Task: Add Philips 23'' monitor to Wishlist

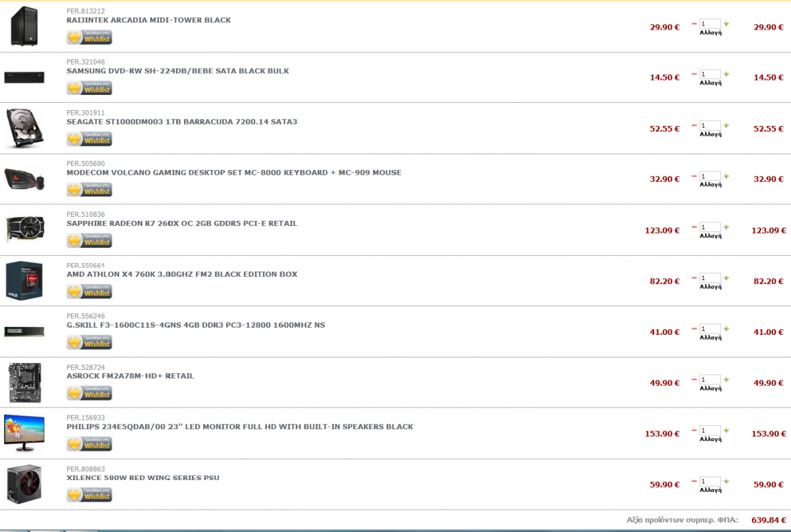Action: 90,444
